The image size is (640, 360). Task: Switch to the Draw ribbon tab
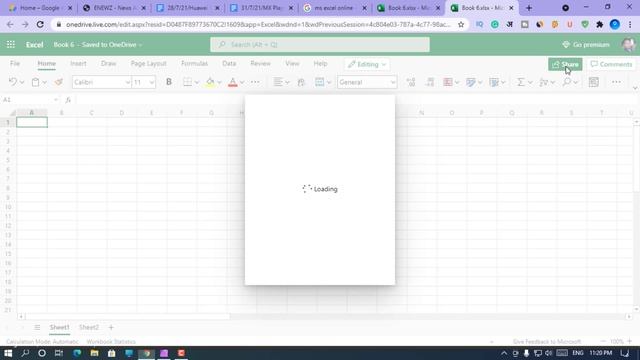coord(109,64)
